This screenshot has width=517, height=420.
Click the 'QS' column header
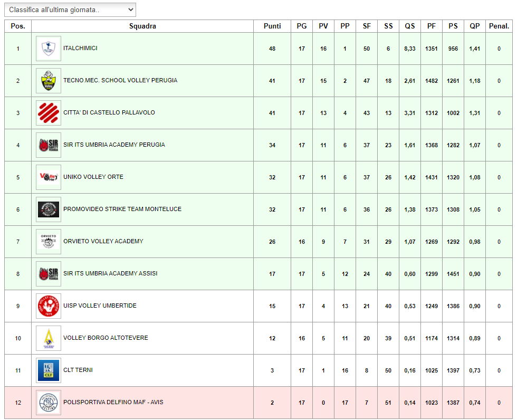410,26
